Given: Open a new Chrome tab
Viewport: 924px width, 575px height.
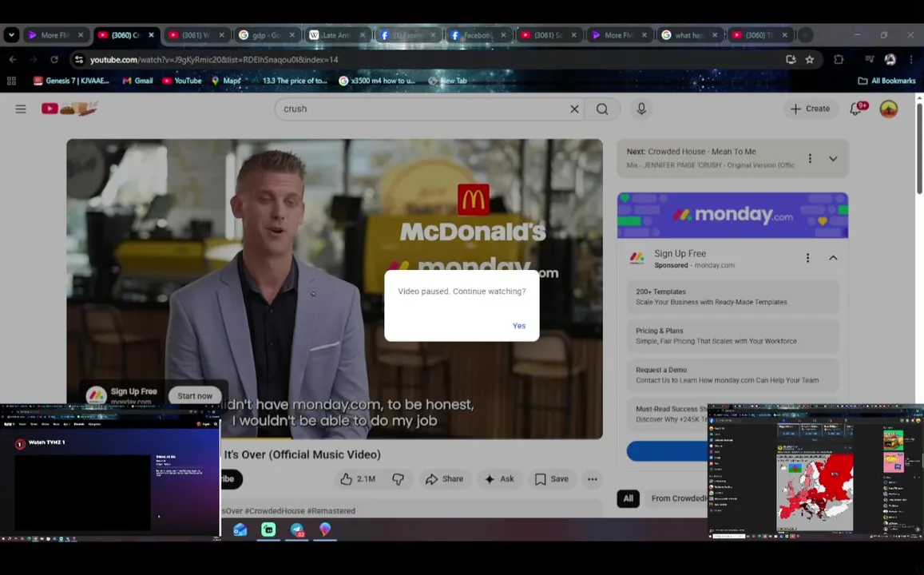Looking at the screenshot, I should click(x=805, y=35).
